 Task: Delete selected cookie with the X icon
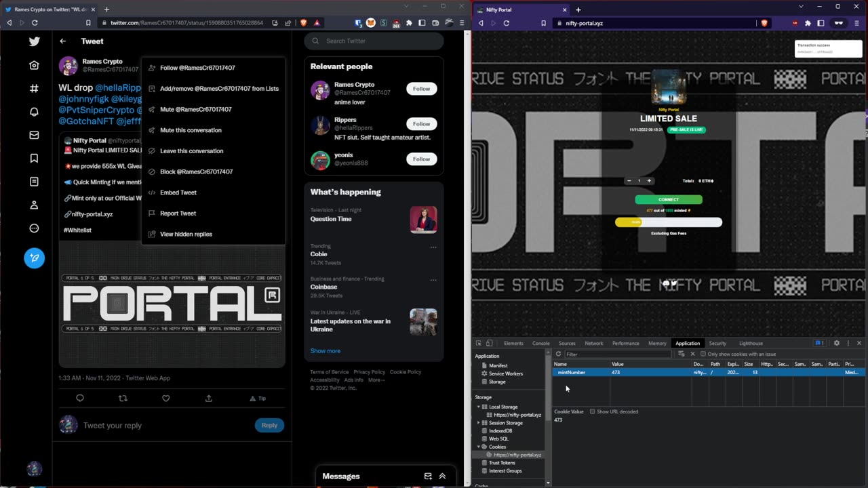[692, 354]
